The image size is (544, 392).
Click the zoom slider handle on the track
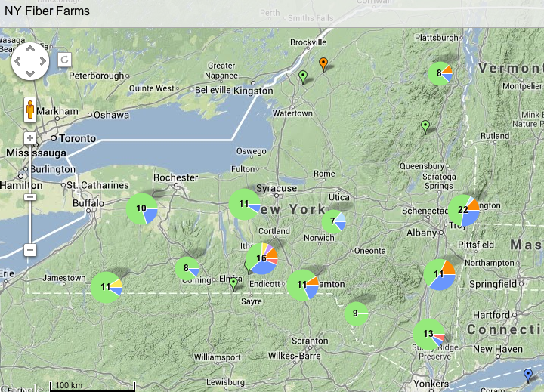[x=30, y=197]
